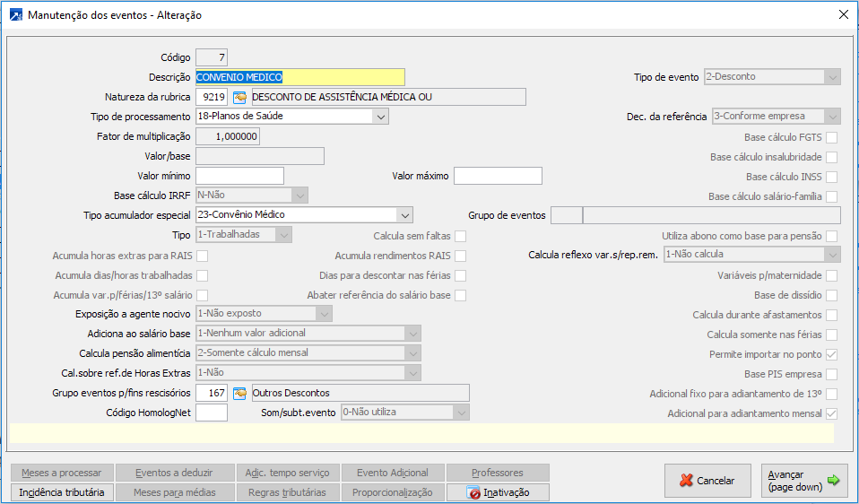Toggle Base cálculo FGTS checkbox

click(831, 137)
